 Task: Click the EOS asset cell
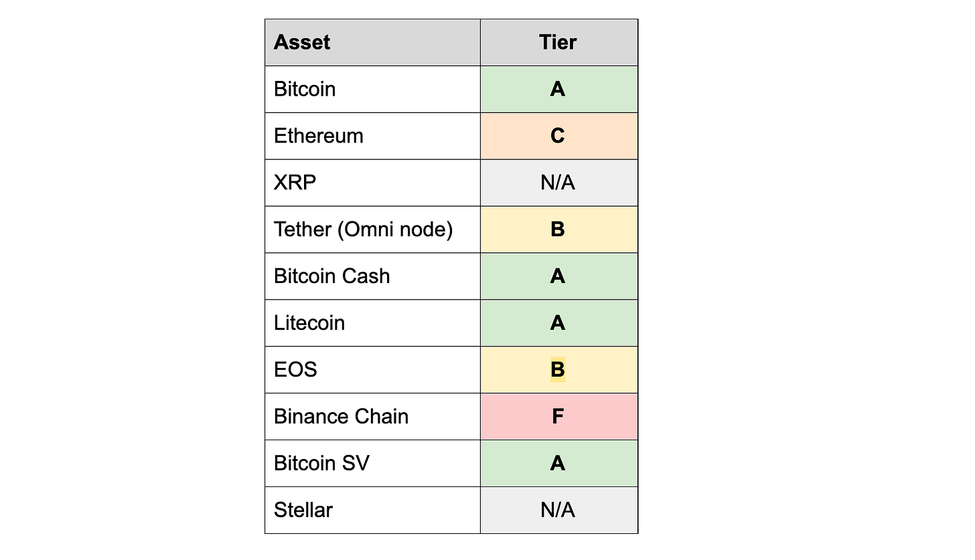[372, 370]
